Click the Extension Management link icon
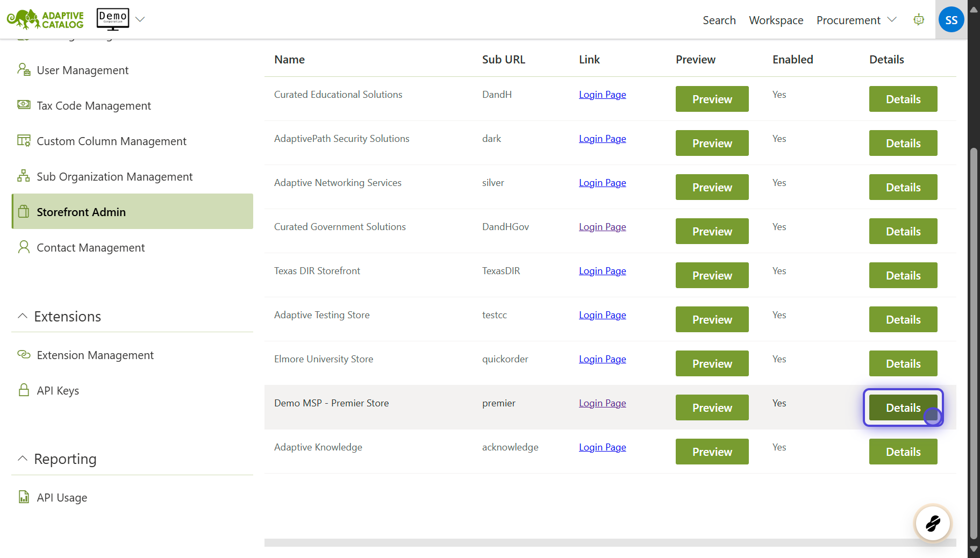980x558 pixels. click(24, 354)
